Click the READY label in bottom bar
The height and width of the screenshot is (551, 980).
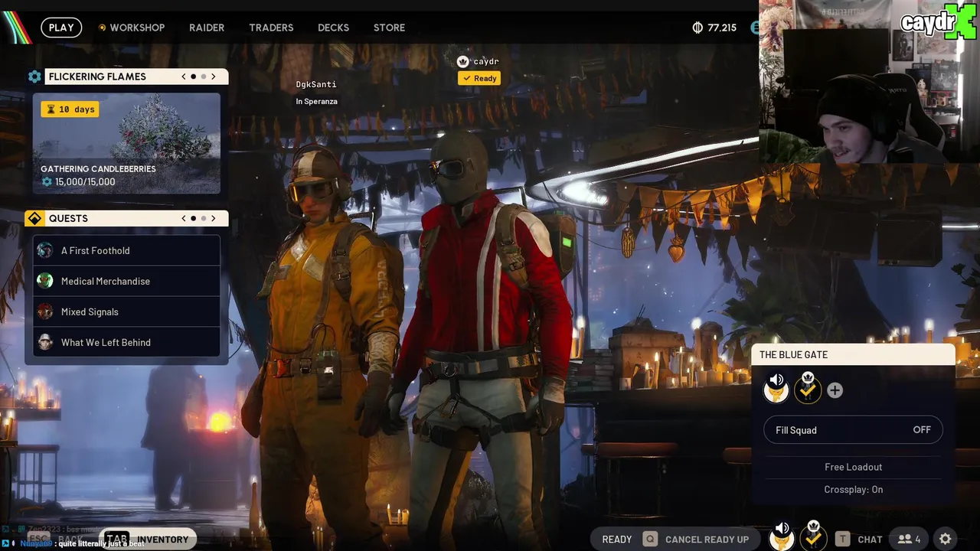(617, 540)
